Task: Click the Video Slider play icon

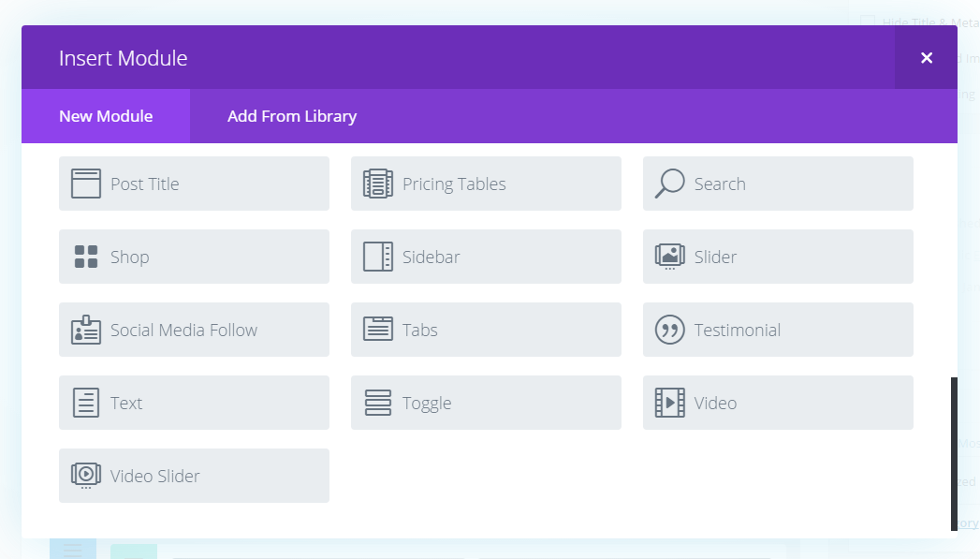Action: click(x=85, y=476)
